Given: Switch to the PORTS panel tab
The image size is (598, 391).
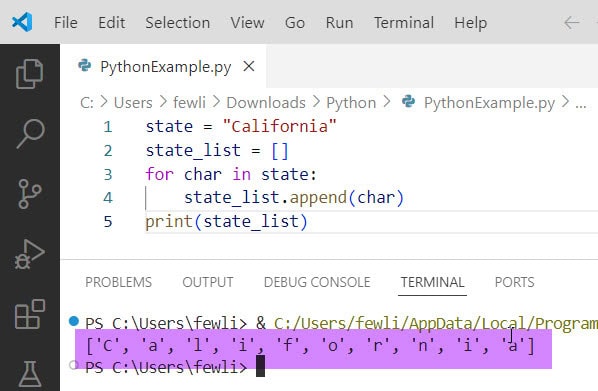Looking at the screenshot, I should pyautogui.click(x=514, y=282).
